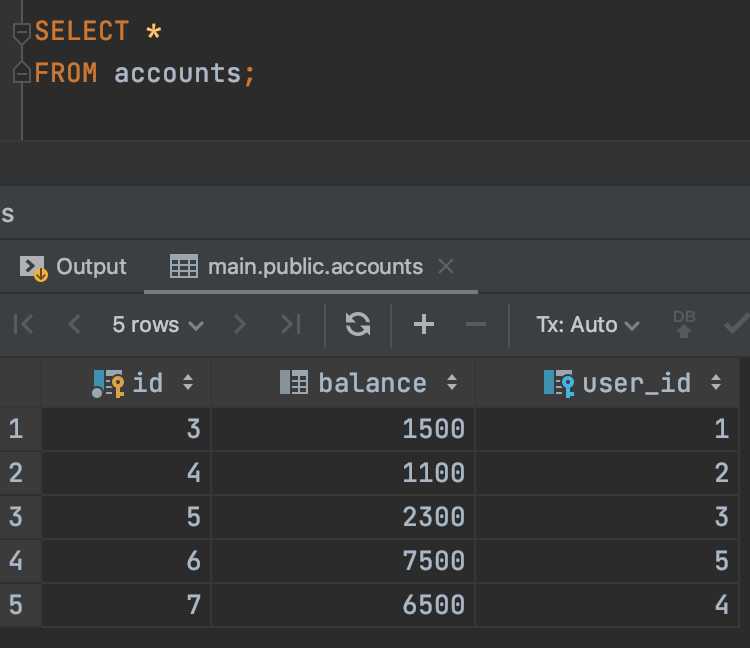The image size is (750, 648).
Task: Go to first page of results
Action: tap(24, 324)
